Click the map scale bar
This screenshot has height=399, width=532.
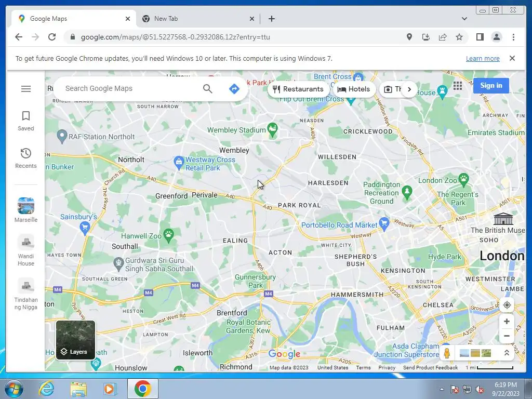coord(489,367)
